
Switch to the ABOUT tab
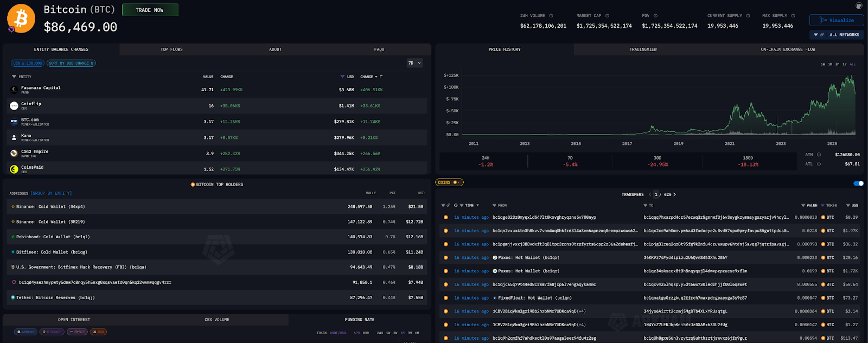click(276, 49)
